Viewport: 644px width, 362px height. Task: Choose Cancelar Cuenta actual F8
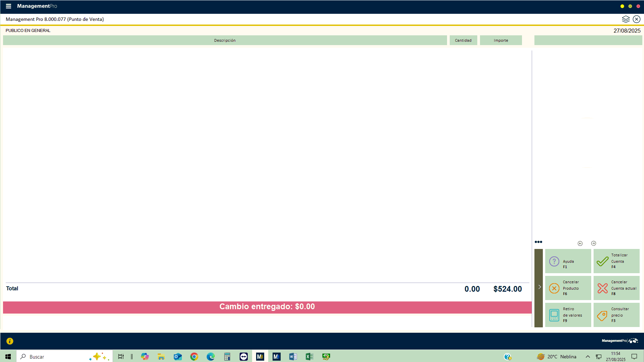click(x=616, y=288)
